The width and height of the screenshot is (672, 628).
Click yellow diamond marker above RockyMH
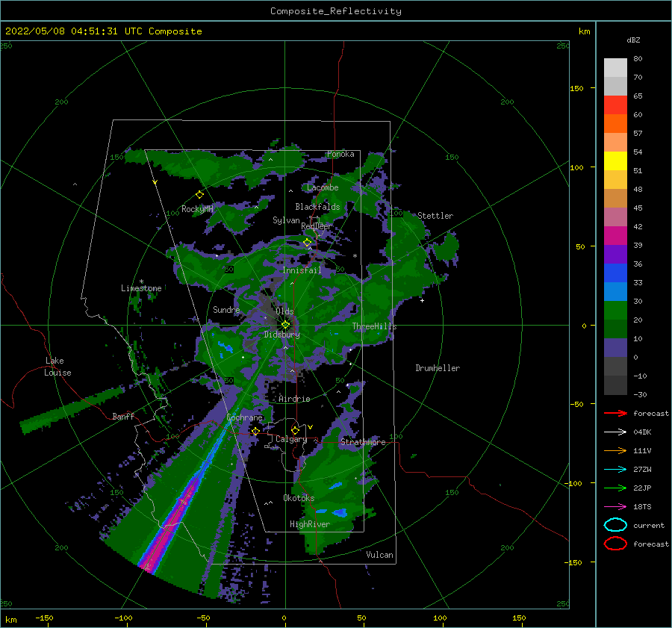pyautogui.click(x=199, y=195)
